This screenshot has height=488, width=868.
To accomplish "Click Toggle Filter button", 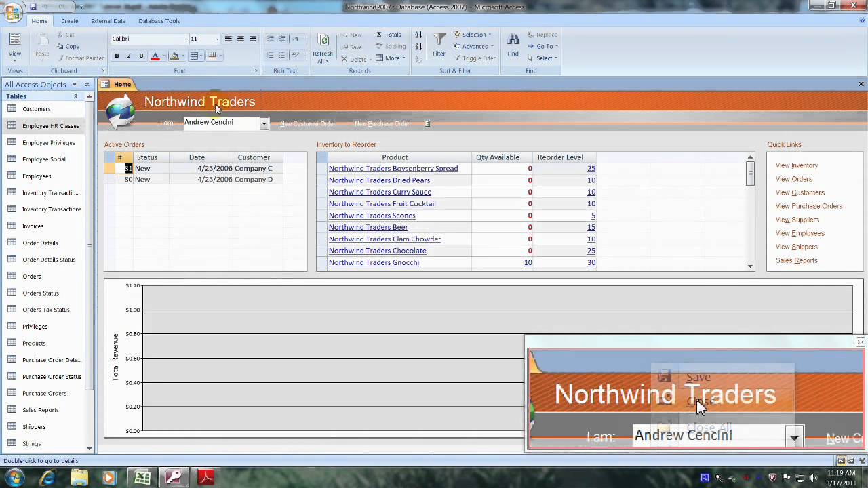I will (475, 58).
